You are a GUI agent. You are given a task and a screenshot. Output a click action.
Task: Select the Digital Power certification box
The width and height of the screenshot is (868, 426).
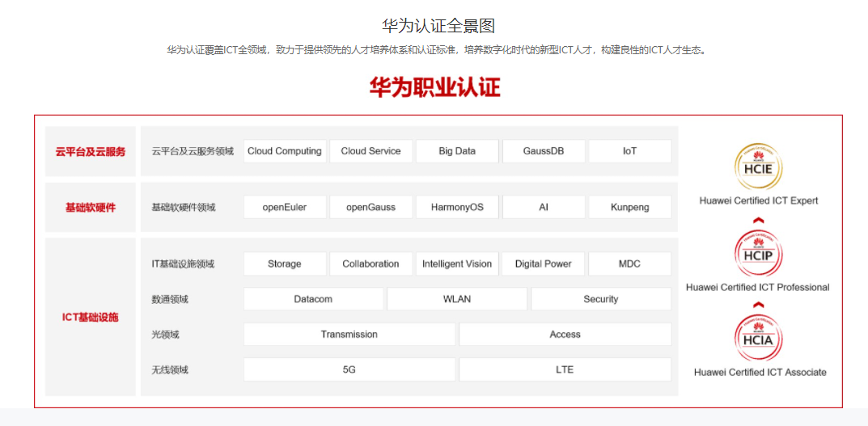544,264
